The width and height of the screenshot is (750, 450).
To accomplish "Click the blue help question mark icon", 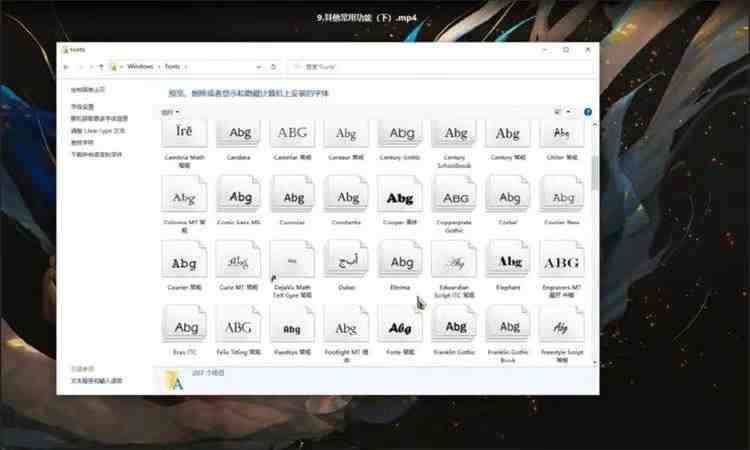I will pos(588,112).
